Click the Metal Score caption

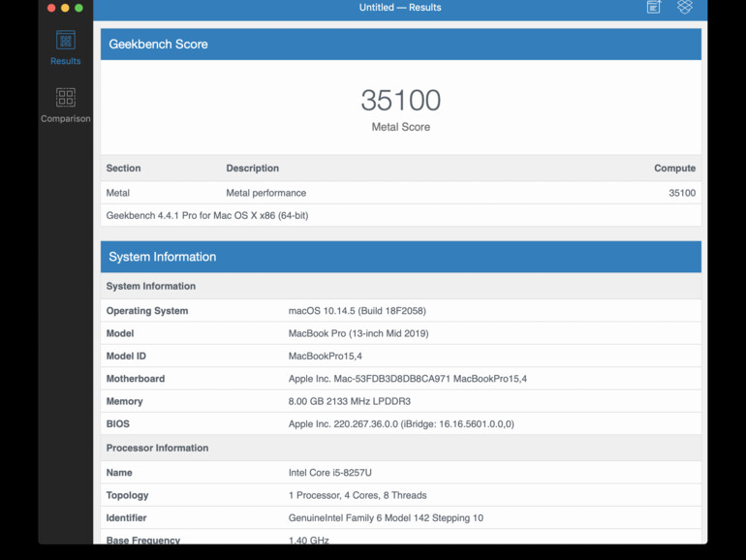coord(400,127)
